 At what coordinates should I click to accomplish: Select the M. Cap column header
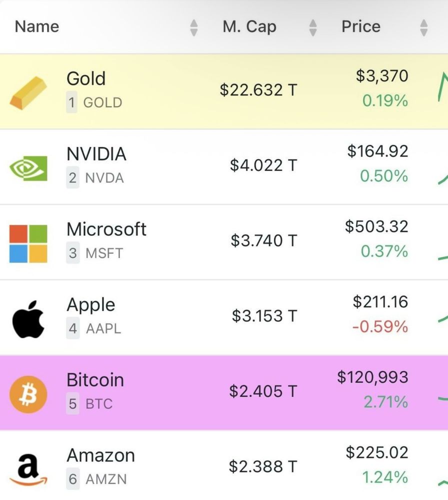tap(249, 27)
